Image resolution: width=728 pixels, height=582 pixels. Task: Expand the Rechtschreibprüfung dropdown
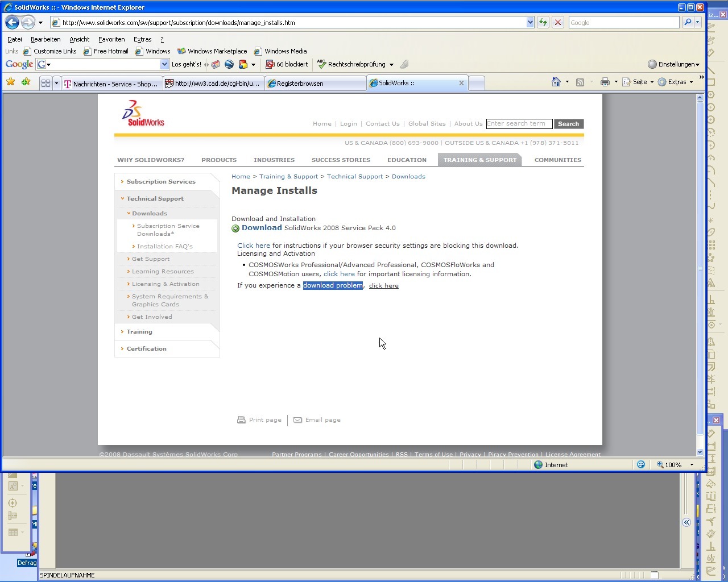point(391,65)
